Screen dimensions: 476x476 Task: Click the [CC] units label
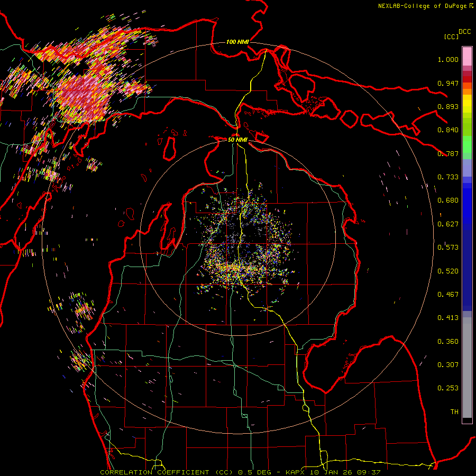coord(451,36)
